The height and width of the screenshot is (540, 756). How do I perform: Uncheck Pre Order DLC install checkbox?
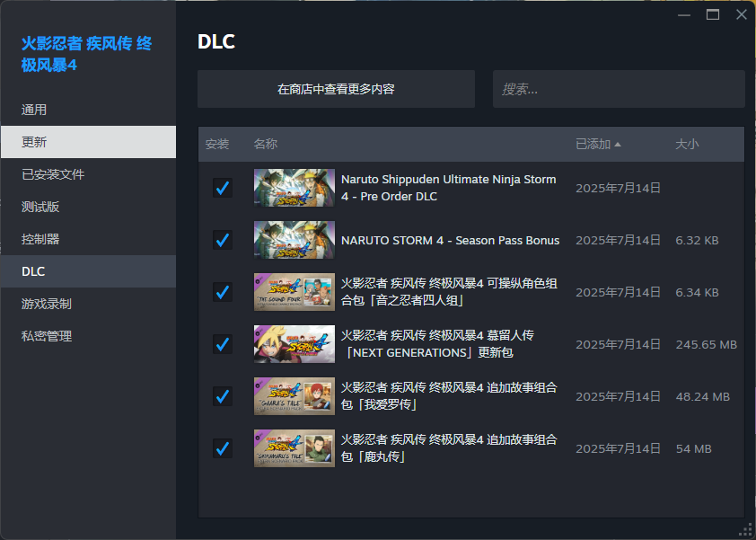(x=223, y=188)
